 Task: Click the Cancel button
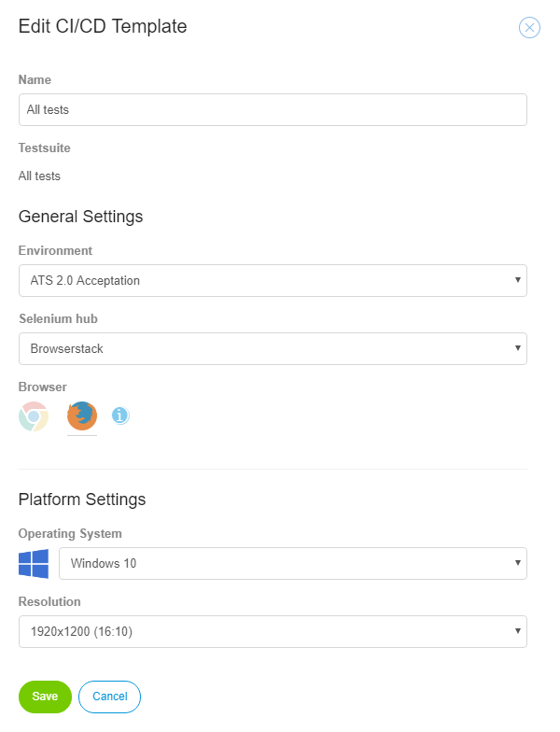(110, 697)
